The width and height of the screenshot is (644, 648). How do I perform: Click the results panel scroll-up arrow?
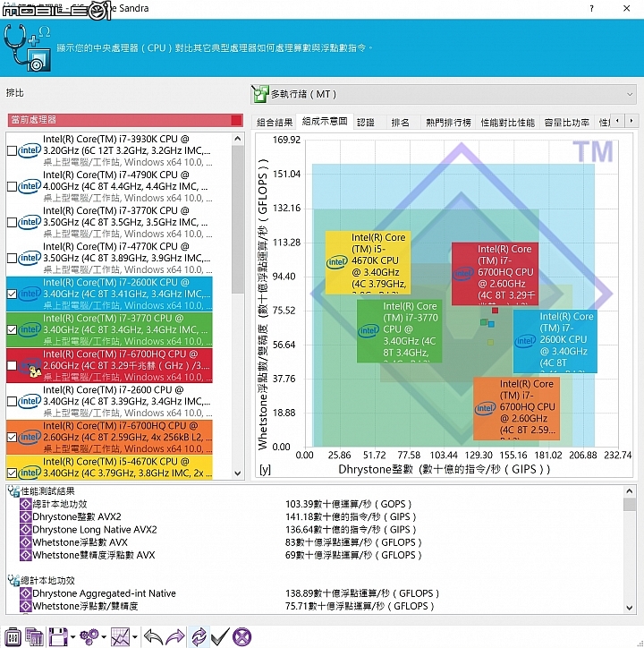pyautogui.click(x=629, y=491)
